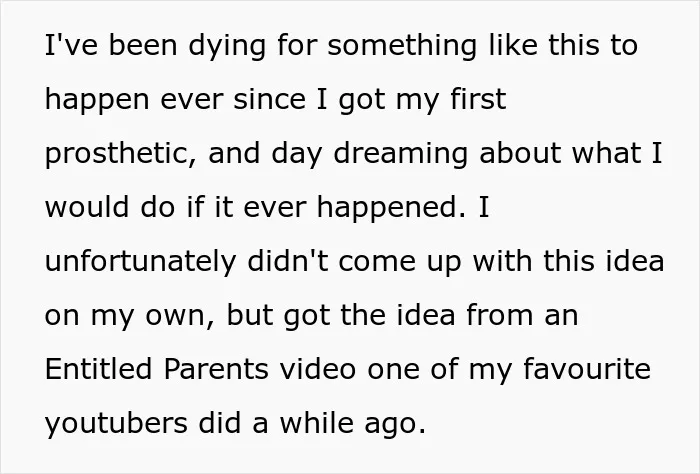Click the word "dreaming"

[400, 154]
